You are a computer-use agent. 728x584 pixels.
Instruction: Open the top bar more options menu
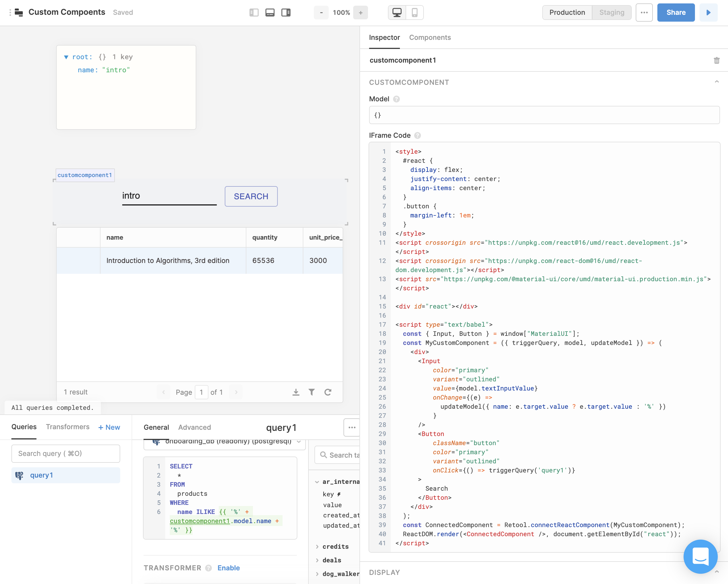pos(644,13)
